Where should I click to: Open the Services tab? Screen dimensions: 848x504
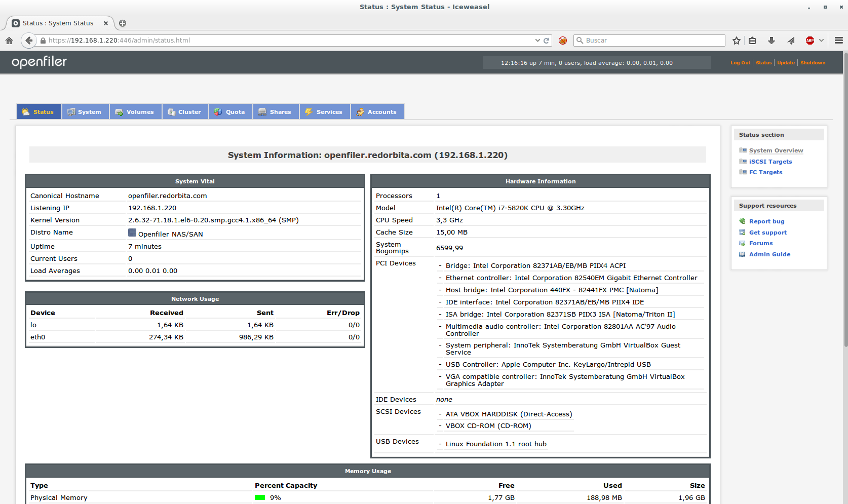[x=324, y=112]
